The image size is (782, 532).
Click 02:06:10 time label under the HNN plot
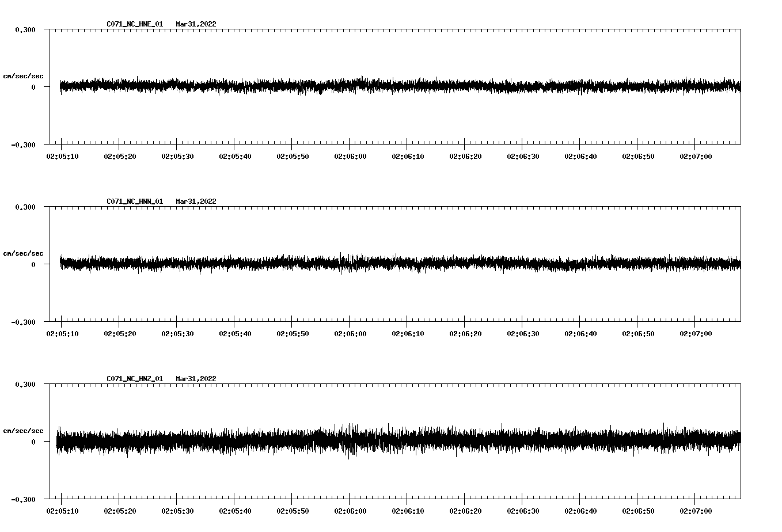(x=408, y=334)
